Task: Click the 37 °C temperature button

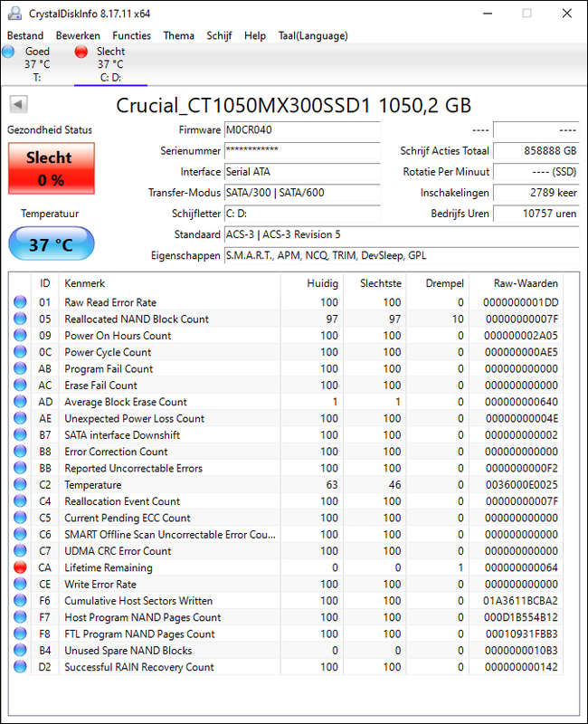Action: point(52,243)
